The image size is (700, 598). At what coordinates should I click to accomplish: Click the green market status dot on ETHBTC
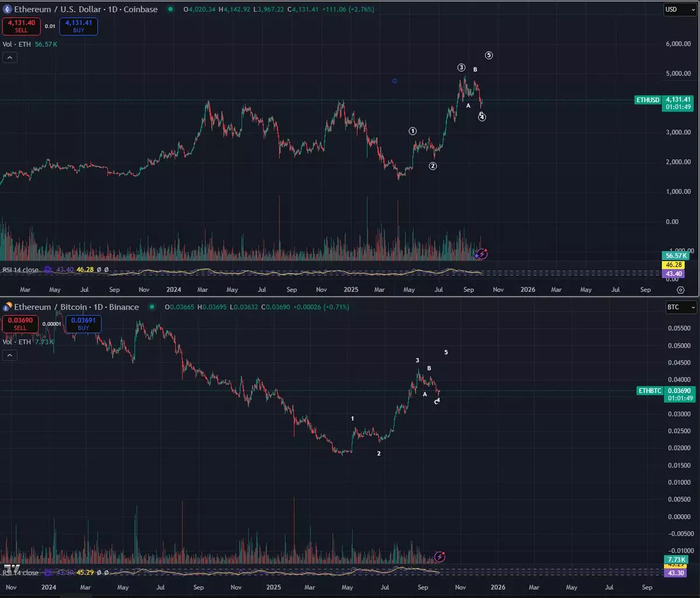coord(152,307)
